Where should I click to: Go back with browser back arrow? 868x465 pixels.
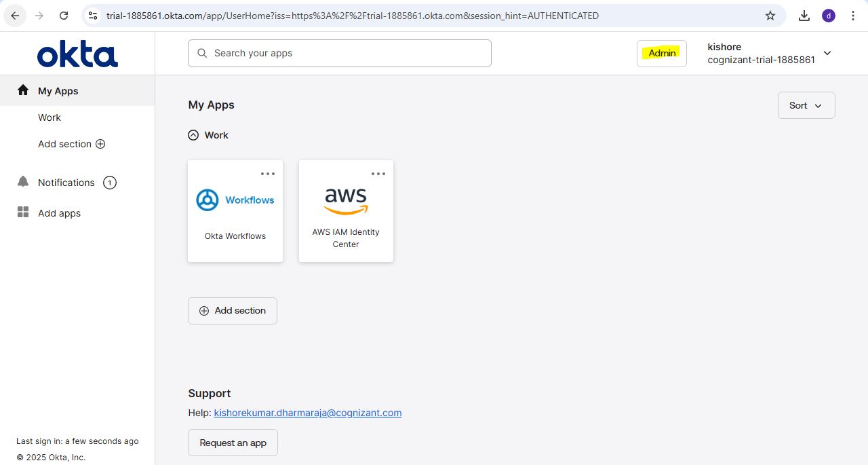[15, 16]
